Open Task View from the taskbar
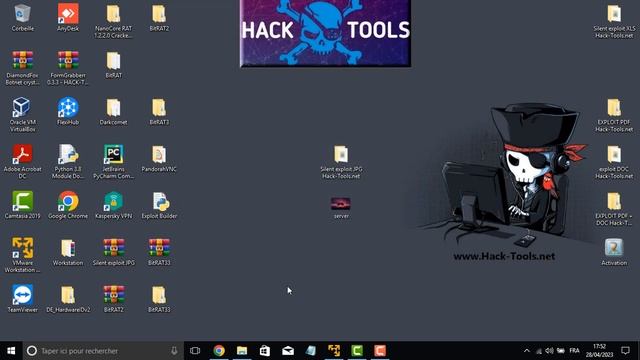This screenshot has height=360, width=640. tap(195, 351)
